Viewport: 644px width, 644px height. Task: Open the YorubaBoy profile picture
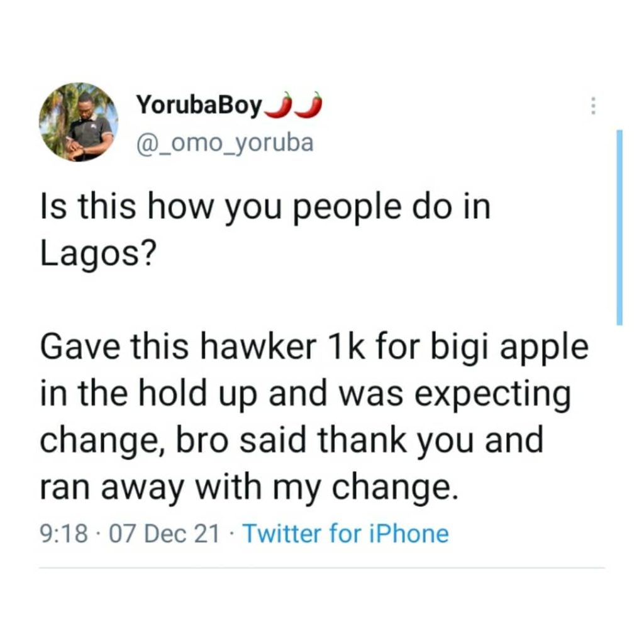point(78,122)
